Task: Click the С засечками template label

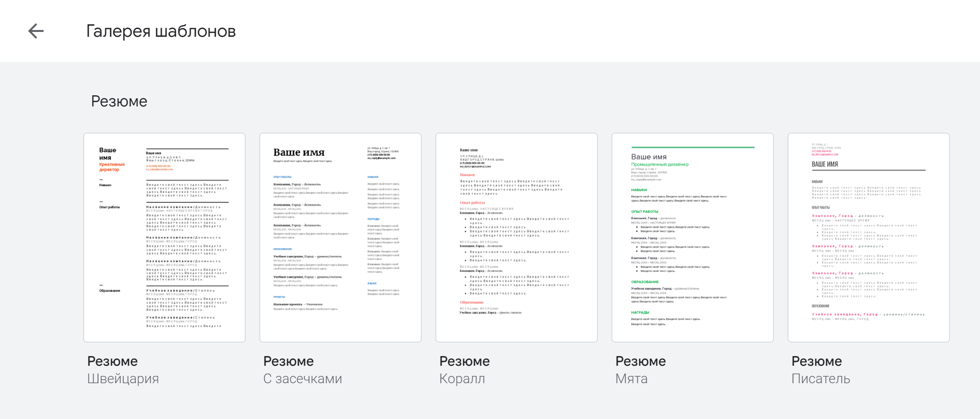Action: click(x=302, y=378)
